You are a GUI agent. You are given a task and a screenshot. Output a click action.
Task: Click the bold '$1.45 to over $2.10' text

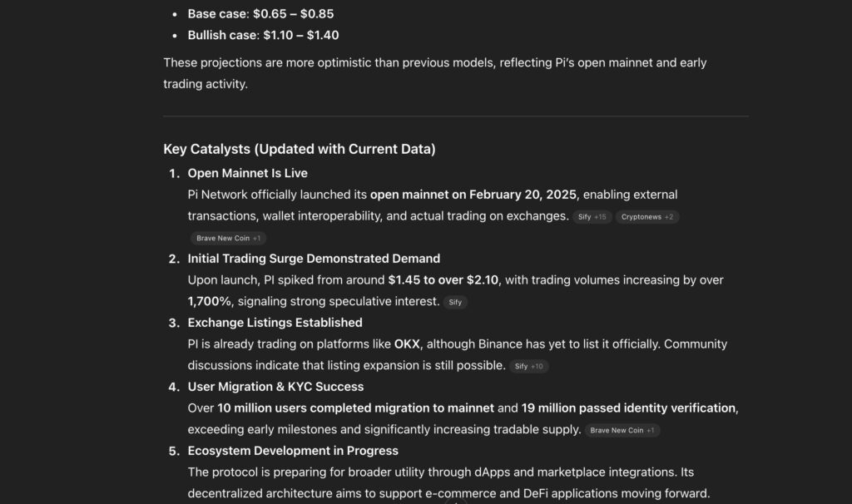click(x=443, y=280)
